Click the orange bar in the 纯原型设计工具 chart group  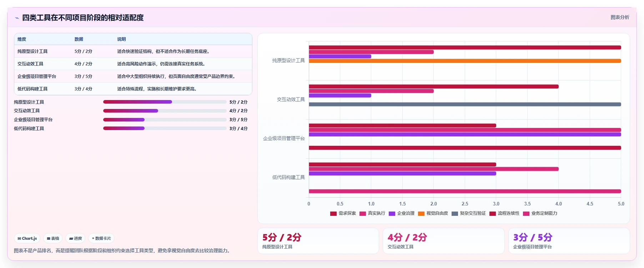pyautogui.click(x=465, y=61)
